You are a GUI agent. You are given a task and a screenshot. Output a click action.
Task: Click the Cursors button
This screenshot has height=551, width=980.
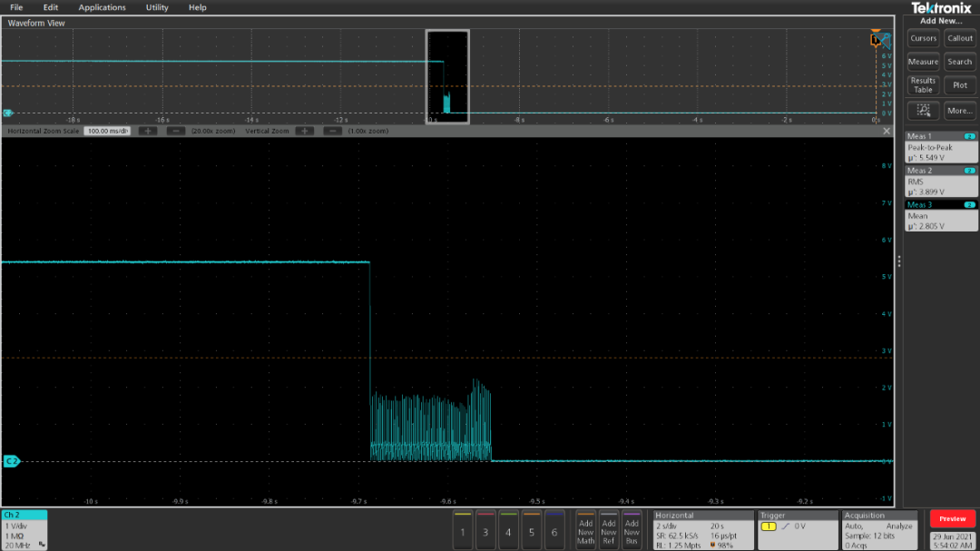pos(923,38)
